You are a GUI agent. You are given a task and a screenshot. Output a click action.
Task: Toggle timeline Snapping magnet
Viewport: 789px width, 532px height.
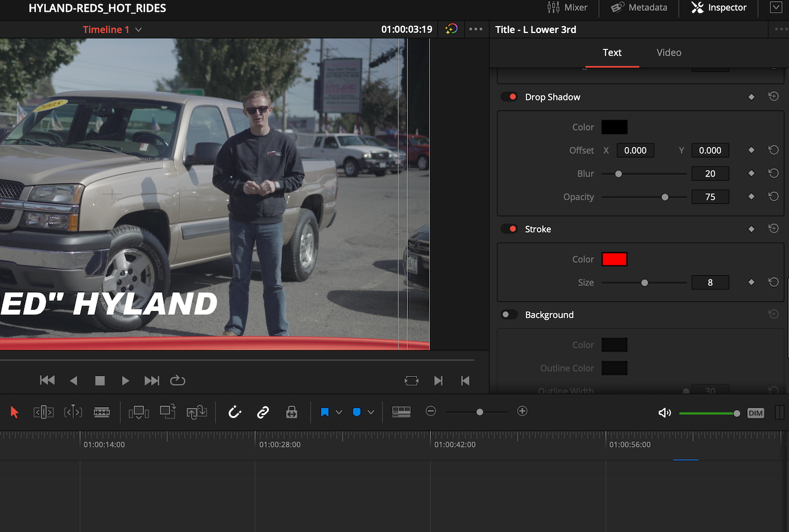[235, 412]
